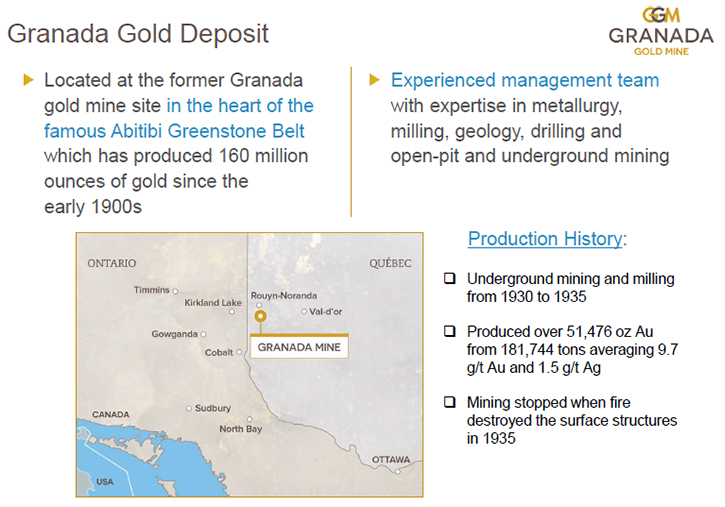Image resolution: width=725 pixels, height=507 pixels.
Task: Click the GRANADA MINE label box on map
Action: coord(299,348)
